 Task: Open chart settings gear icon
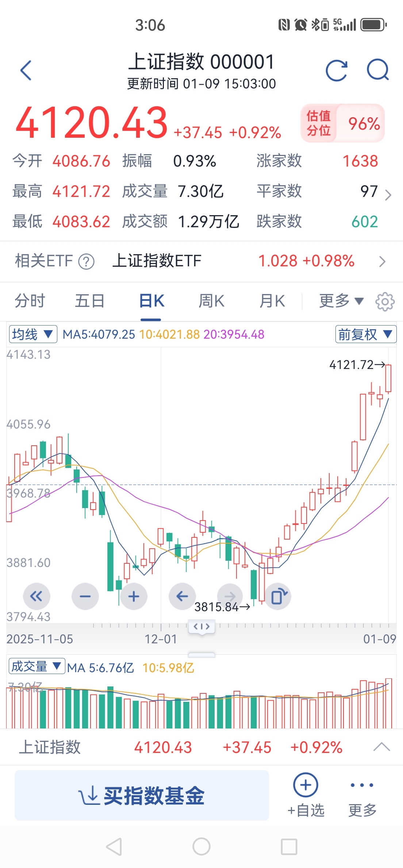tap(385, 301)
